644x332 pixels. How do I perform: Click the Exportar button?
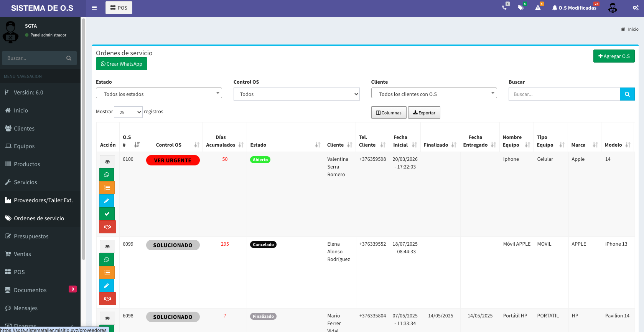[x=424, y=112]
